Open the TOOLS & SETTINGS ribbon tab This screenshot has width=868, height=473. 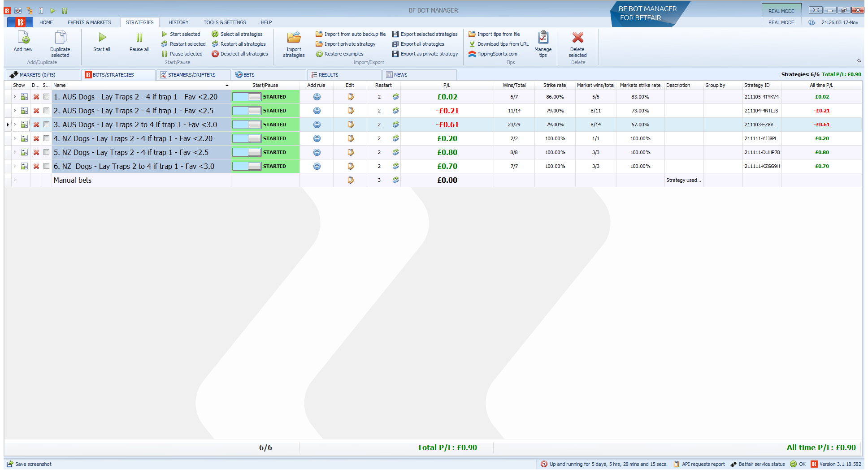(x=225, y=22)
